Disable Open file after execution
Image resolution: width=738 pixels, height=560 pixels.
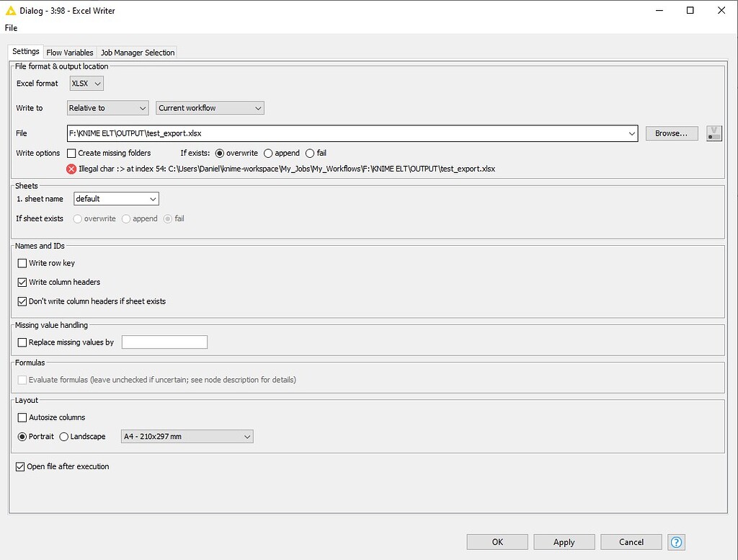[x=19, y=466]
